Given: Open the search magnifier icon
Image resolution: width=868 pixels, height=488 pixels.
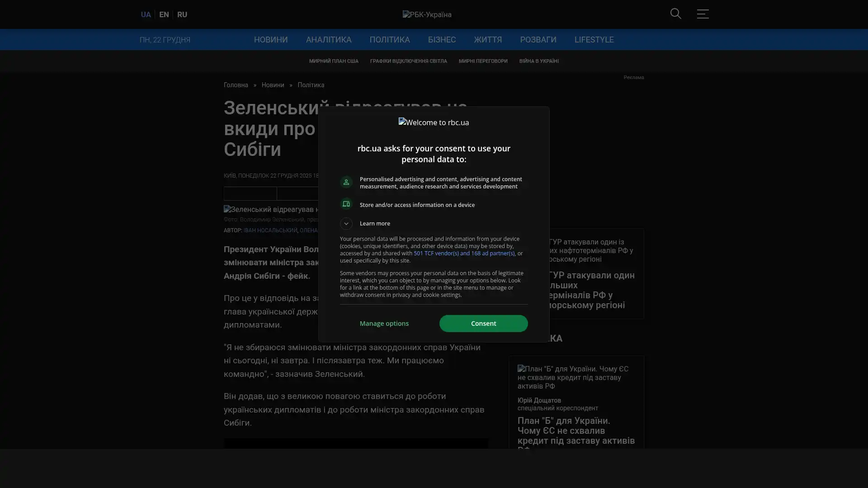Looking at the screenshot, I should point(675,14).
